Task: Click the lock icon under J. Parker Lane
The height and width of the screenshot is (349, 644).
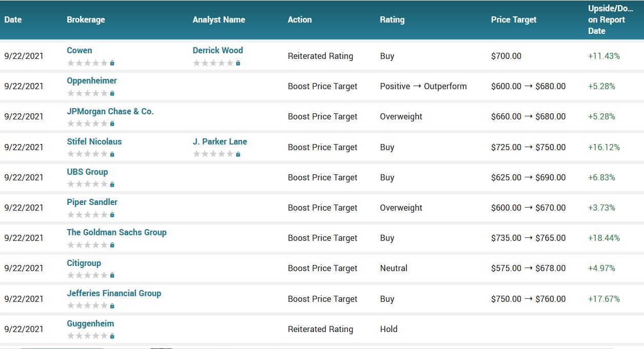Action: click(238, 154)
